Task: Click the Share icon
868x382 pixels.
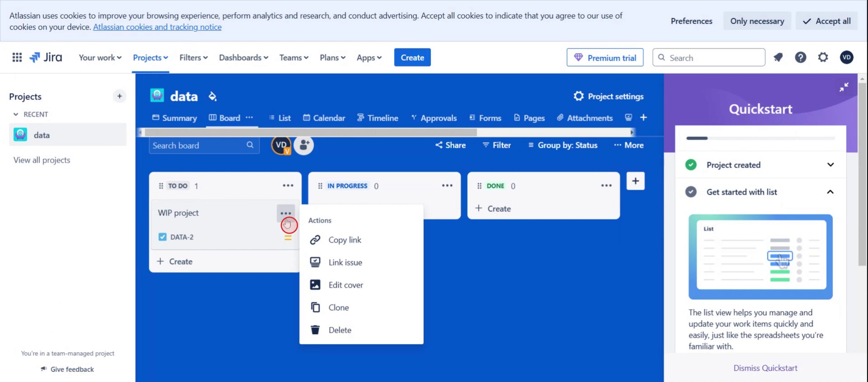Action: click(439, 145)
